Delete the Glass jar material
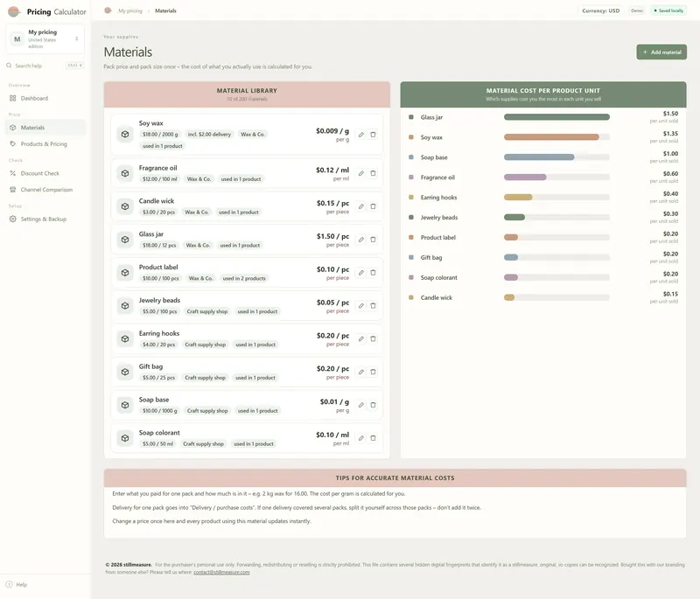The image size is (700, 599). pyautogui.click(x=373, y=240)
